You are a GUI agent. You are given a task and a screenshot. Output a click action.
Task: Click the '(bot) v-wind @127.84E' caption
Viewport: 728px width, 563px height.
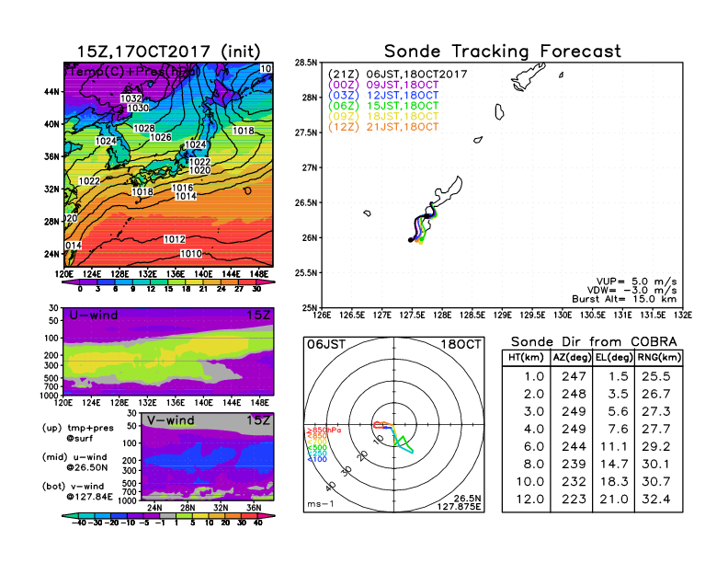(x=77, y=491)
